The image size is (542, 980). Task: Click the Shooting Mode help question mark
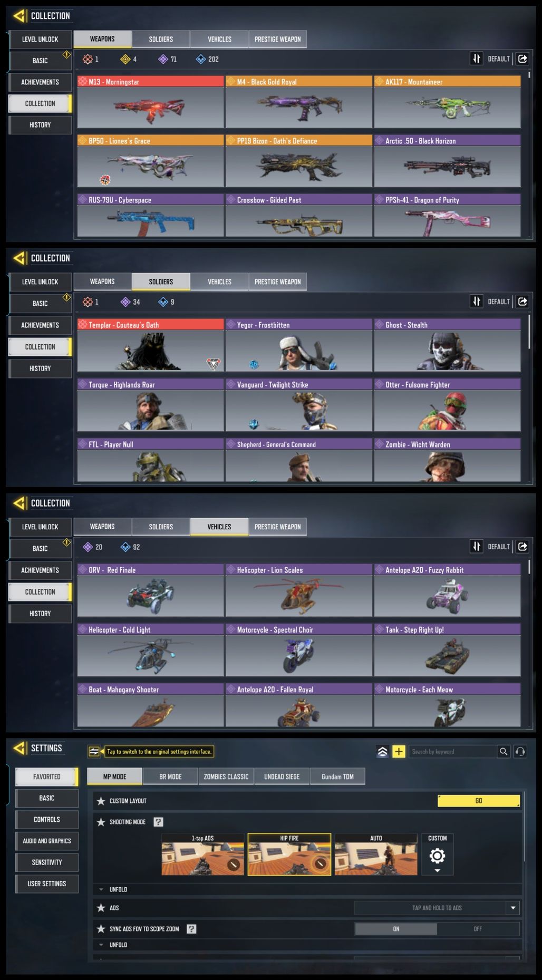(x=158, y=822)
